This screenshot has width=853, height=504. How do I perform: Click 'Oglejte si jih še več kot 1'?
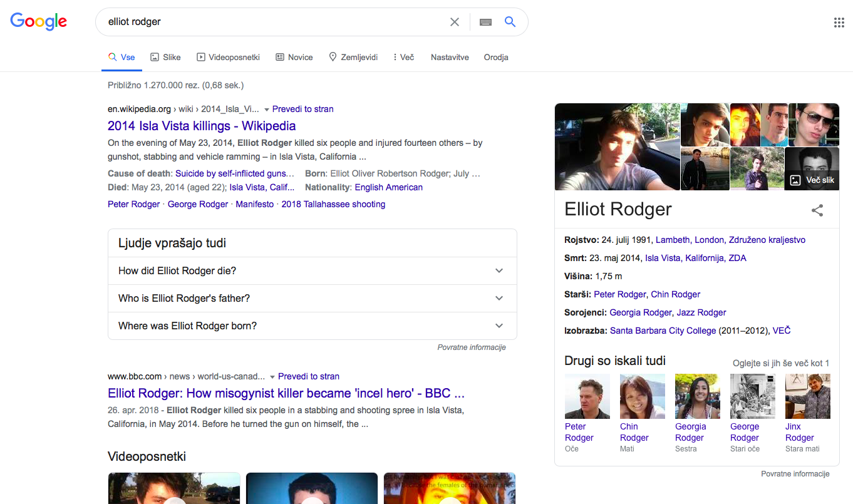[x=781, y=363]
